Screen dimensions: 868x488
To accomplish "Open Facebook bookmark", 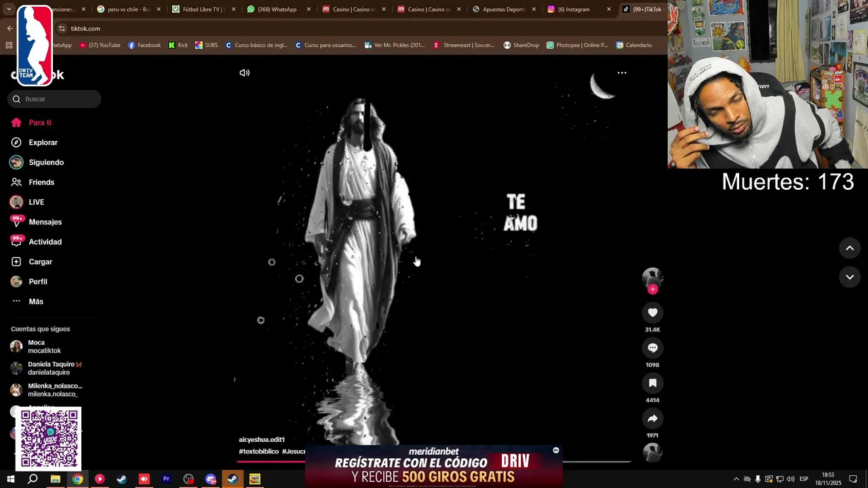I will [x=144, y=45].
